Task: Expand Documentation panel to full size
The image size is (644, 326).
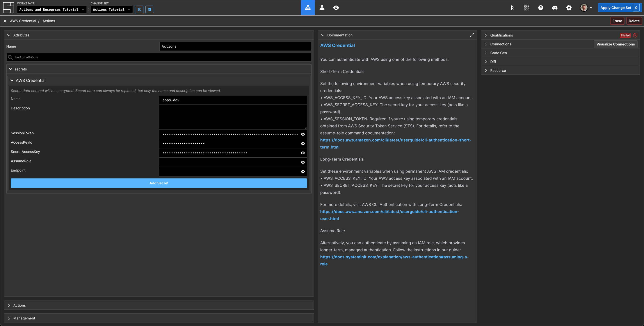Action: pyautogui.click(x=472, y=35)
